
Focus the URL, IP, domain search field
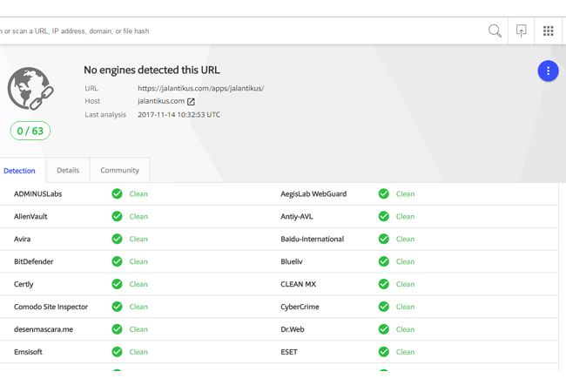[x=242, y=31]
